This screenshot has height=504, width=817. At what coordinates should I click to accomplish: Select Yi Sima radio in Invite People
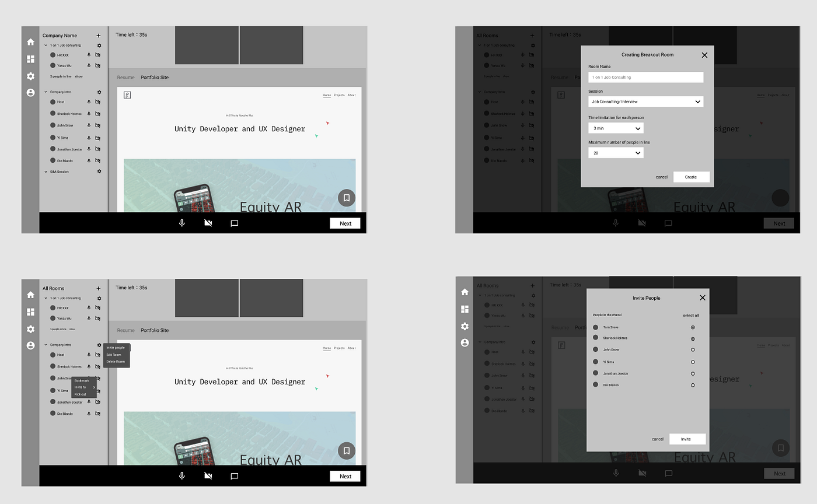[x=693, y=362]
